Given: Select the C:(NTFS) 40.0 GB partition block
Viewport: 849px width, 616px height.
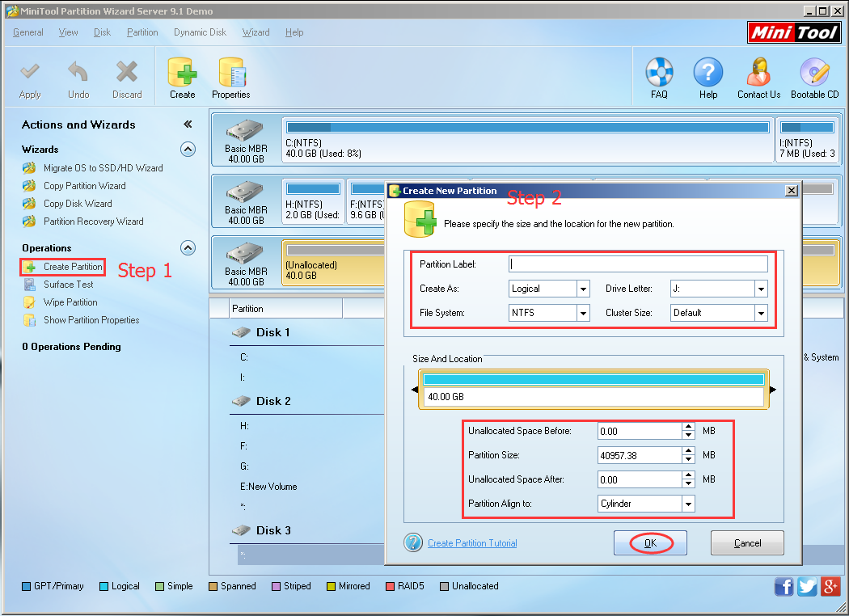Looking at the screenshot, I should coord(528,140).
